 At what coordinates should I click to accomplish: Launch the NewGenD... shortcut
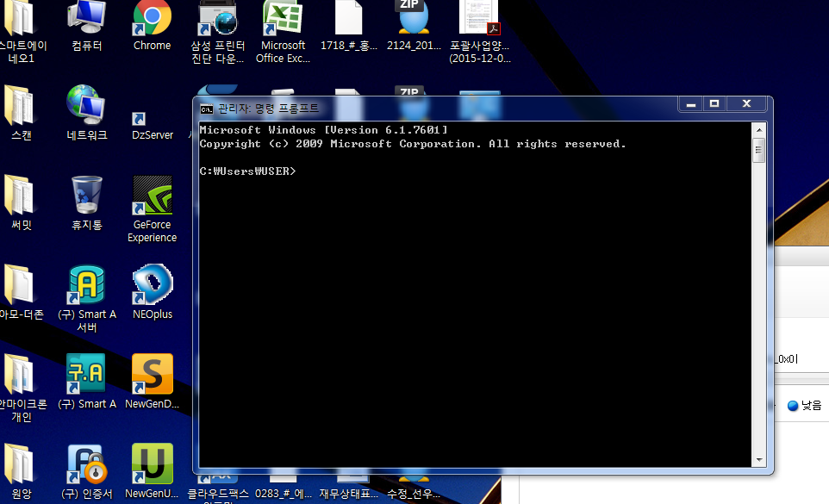[x=153, y=382]
